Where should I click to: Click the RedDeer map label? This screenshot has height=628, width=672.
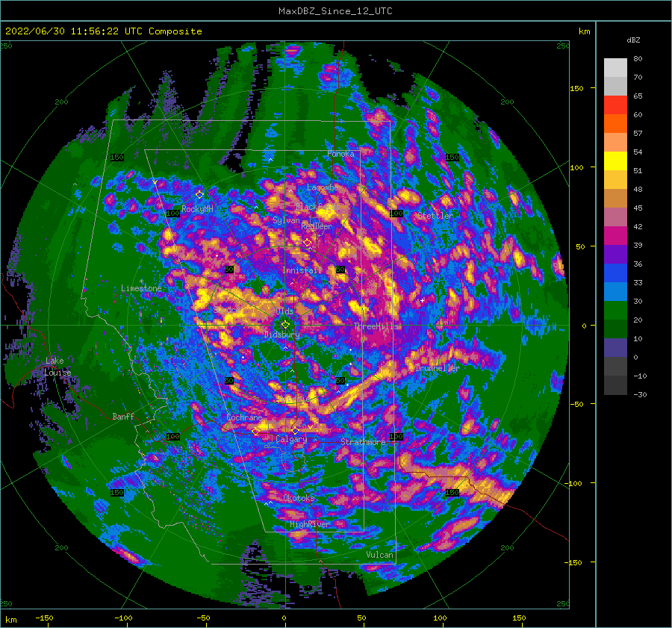point(317,226)
